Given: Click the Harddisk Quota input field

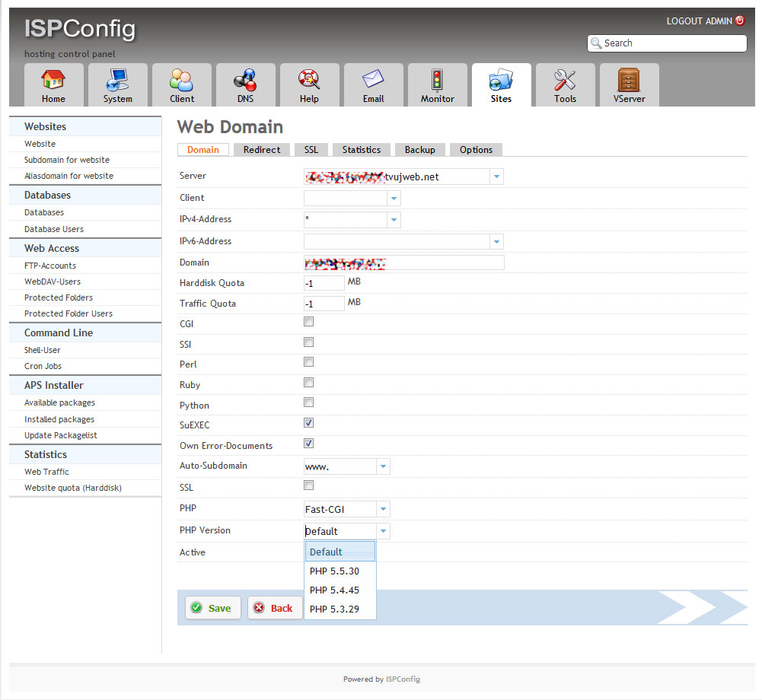Looking at the screenshot, I should (x=324, y=283).
